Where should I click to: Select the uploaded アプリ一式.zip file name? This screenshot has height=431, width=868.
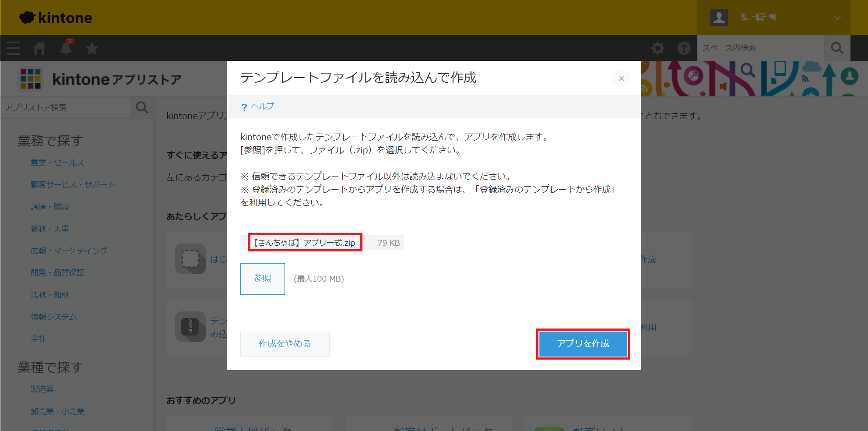coord(305,243)
